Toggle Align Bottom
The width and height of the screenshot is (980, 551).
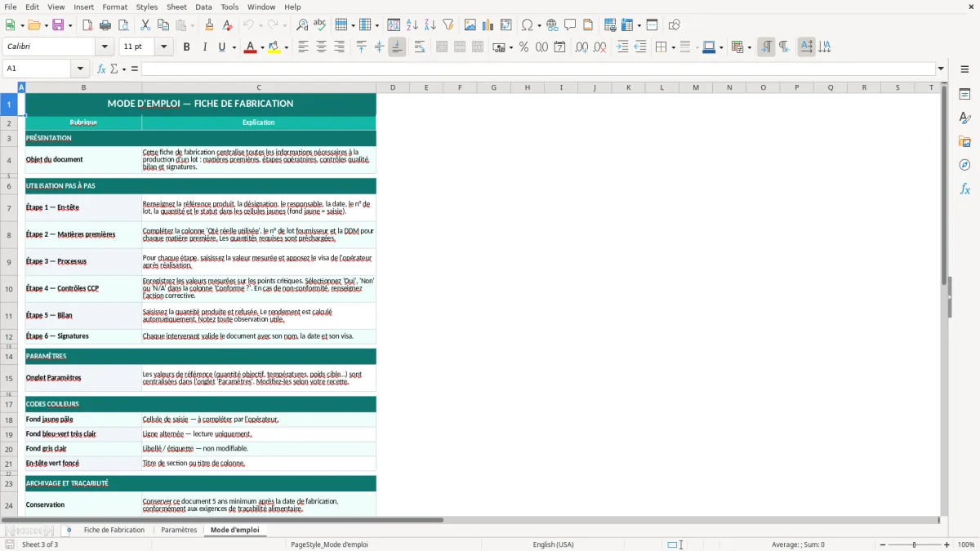click(397, 47)
